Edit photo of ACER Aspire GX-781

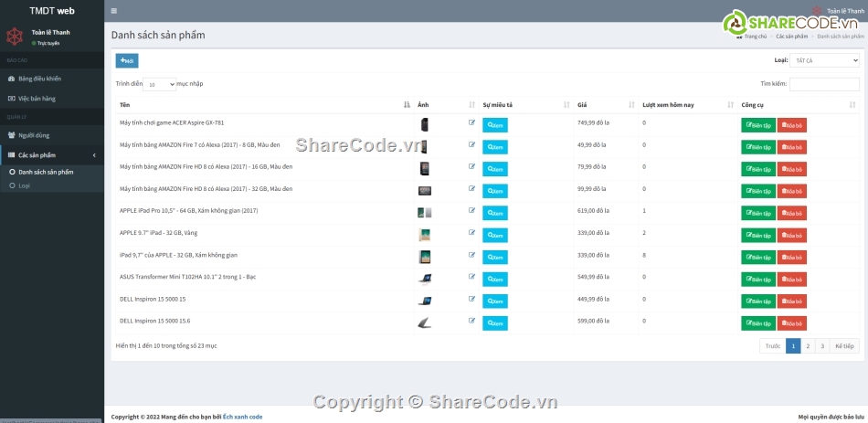[x=471, y=122]
